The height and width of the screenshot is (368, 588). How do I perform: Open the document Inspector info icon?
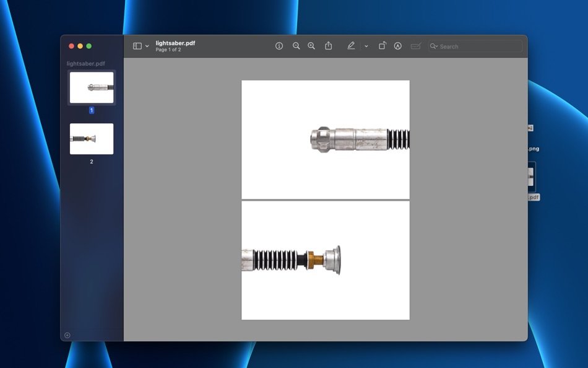click(x=279, y=46)
